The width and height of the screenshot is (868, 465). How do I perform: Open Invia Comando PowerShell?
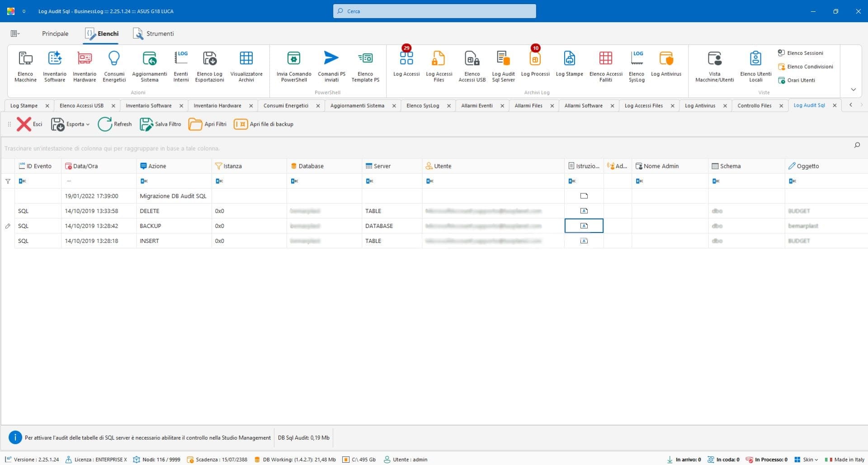[294, 66]
